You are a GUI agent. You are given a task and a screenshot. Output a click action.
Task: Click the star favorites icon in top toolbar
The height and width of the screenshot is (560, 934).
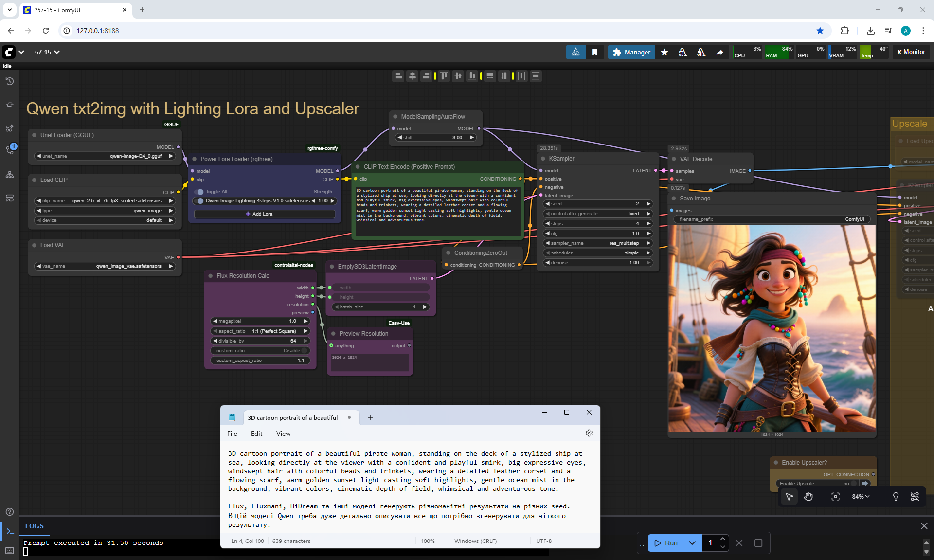pyautogui.click(x=665, y=52)
